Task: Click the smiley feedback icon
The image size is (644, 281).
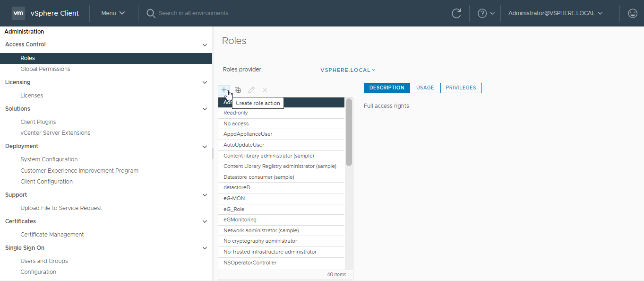Action: [x=633, y=13]
